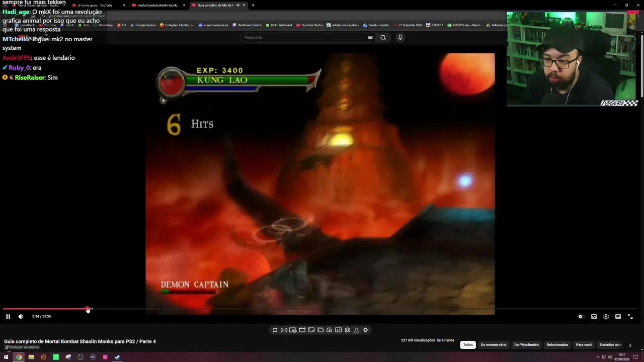Click the red video progress bar scrubber
Screen dimensions: 644x362
[88, 309]
